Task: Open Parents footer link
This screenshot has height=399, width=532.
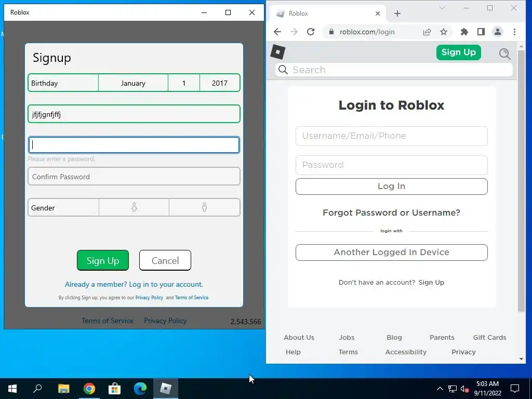Action: [x=442, y=338]
